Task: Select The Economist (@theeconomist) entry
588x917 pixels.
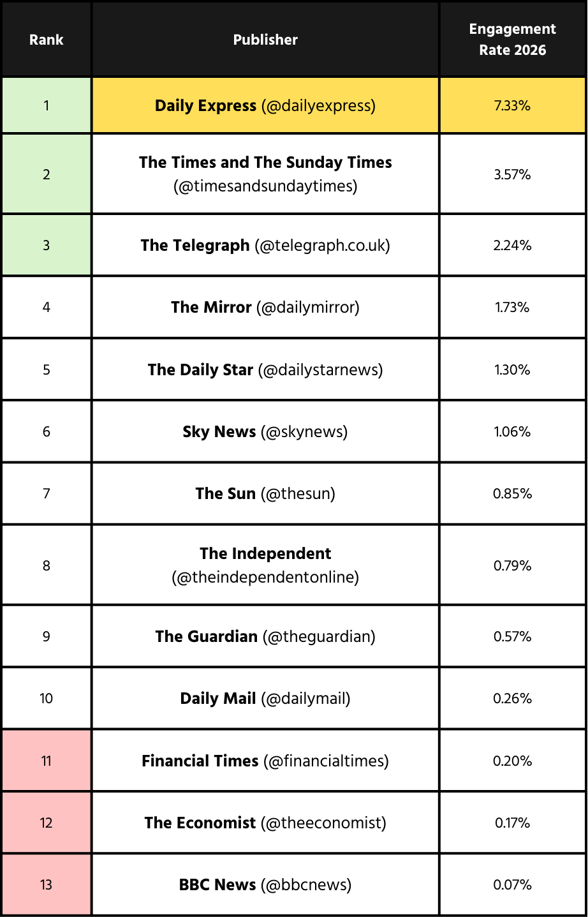Action: coord(265,823)
